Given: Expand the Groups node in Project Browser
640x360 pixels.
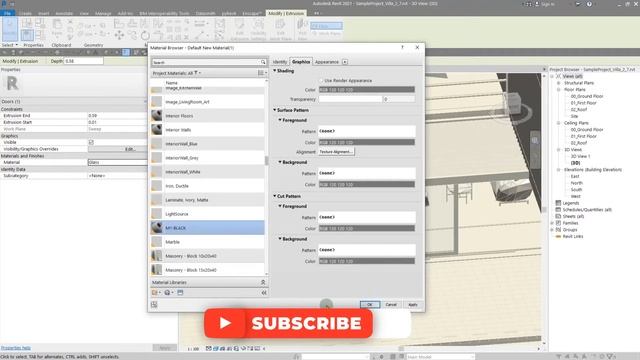Looking at the screenshot, I should [552, 230].
